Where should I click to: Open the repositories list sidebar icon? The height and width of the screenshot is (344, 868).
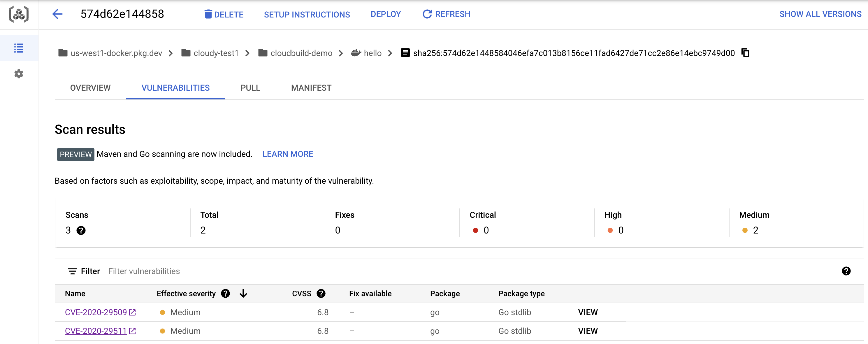pyautogui.click(x=19, y=48)
